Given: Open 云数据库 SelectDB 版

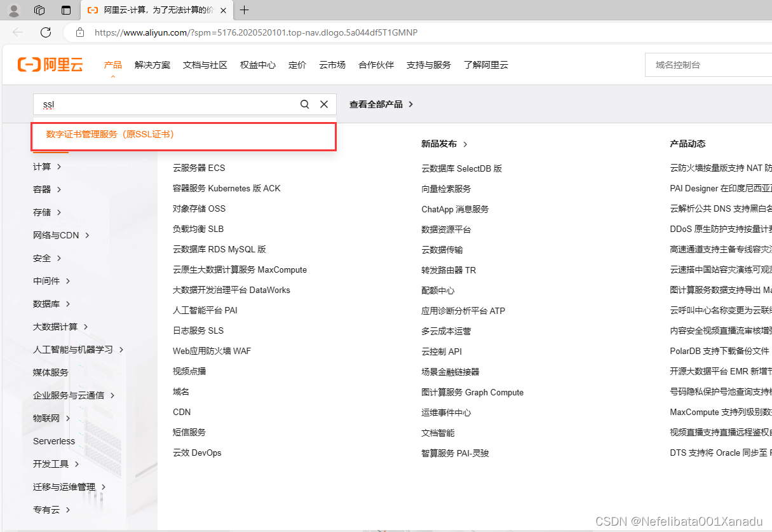Looking at the screenshot, I should pos(462,168).
